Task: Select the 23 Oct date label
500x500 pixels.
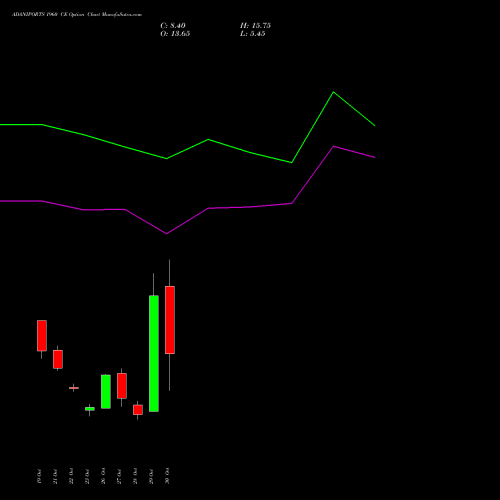Action: click(x=87, y=476)
